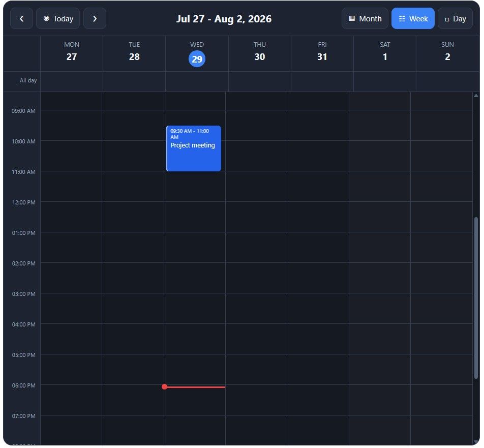
Task: Open the Project meeting event
Action: click(x=194, y=148)
